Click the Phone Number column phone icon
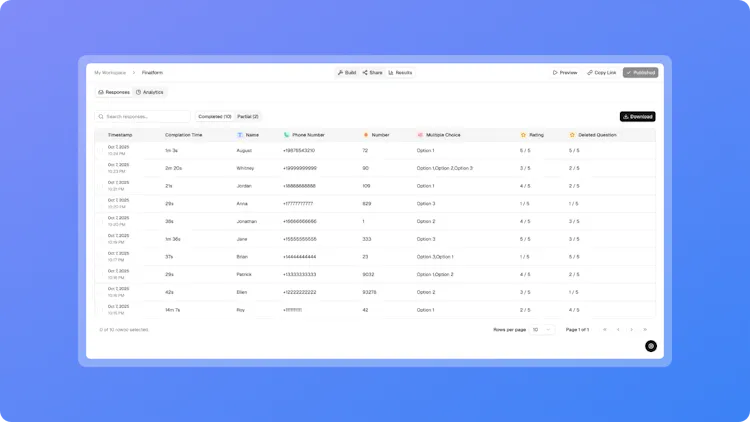 286,135
